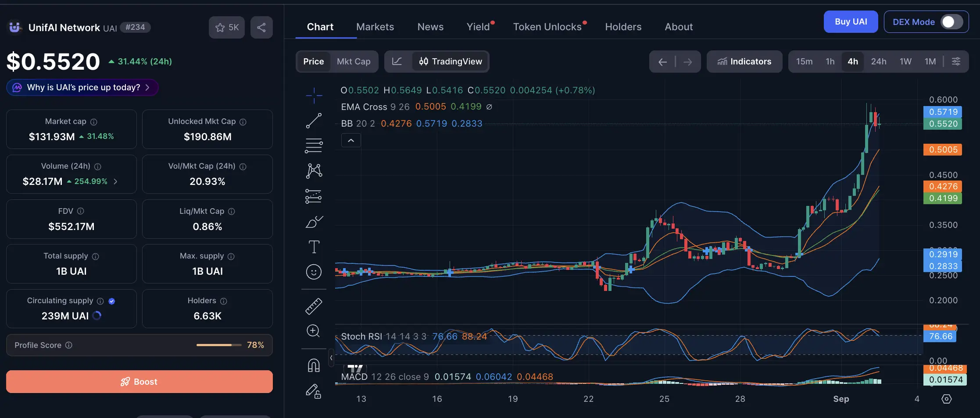
Task: Select the 1h timeframe
Action: pyautogui.click(x=830, y=61)
